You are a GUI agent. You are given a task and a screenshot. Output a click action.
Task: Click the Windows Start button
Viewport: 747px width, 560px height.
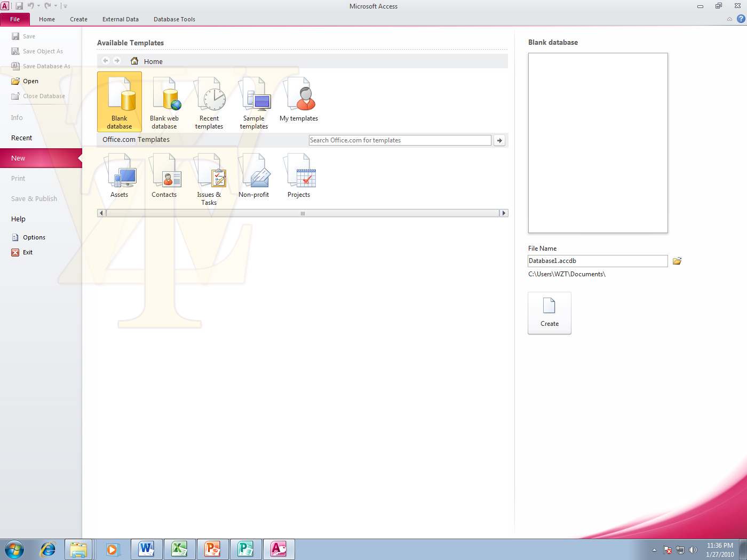[14, 549]
